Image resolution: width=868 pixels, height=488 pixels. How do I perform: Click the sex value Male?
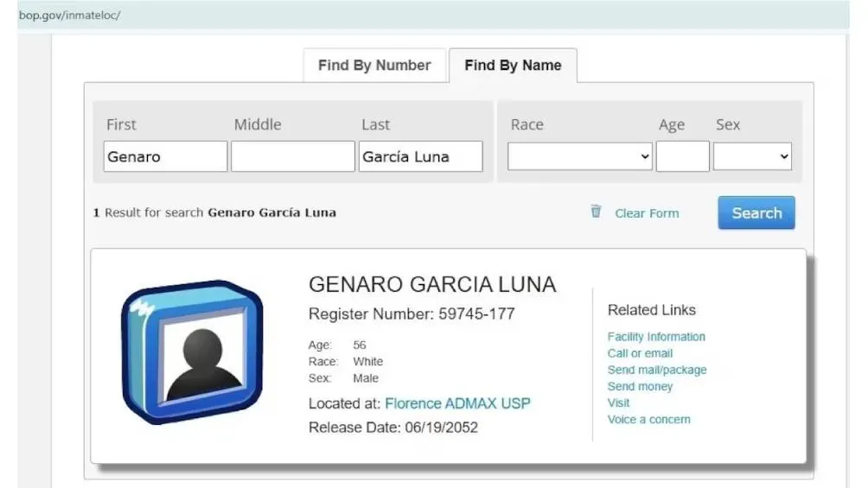366,378
